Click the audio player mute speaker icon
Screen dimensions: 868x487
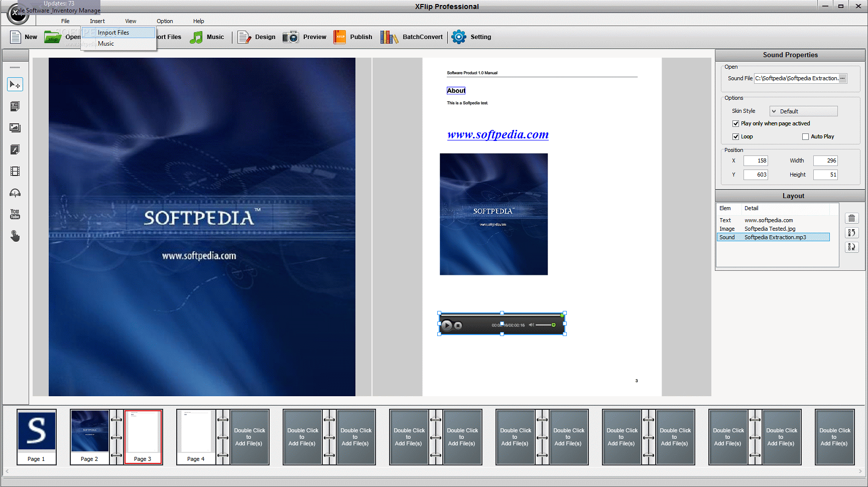pyautogui.click(x=531, y=325)
